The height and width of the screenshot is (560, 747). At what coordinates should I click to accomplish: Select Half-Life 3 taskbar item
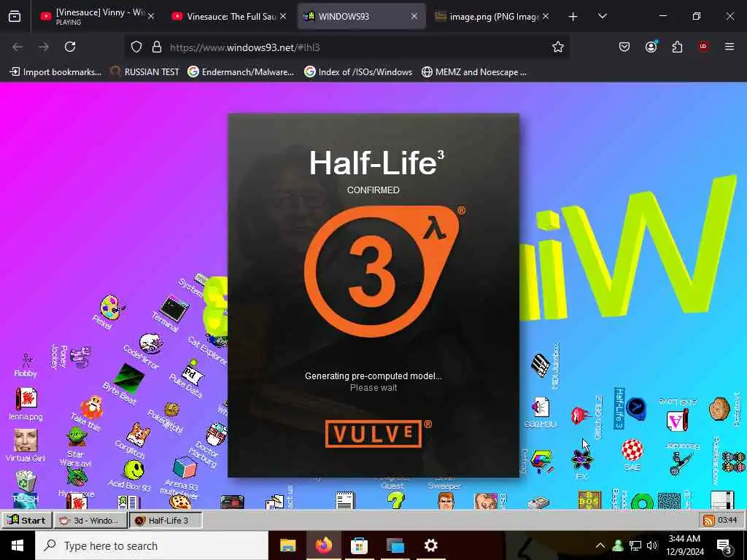(166, 520)
